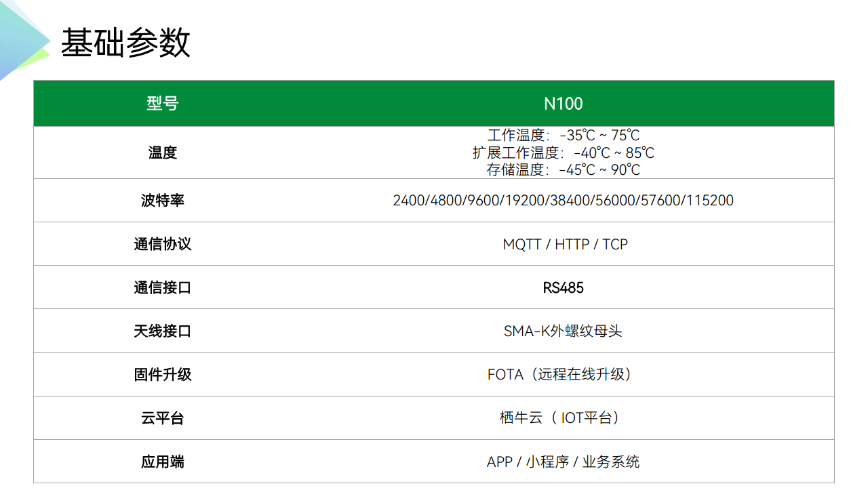Select the value SMA-K外螺纹母头
This screenshot has height=488, width=868.
[563, 331]
